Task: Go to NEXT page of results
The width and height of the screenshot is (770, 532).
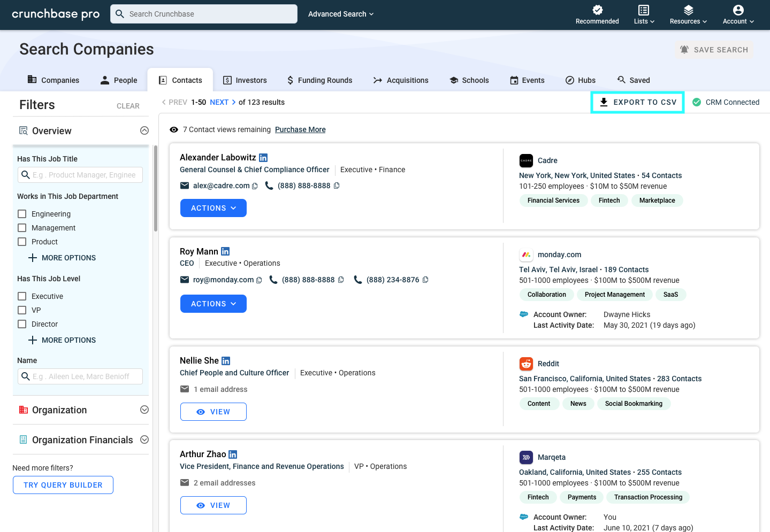Action: [x=223, y=102]
